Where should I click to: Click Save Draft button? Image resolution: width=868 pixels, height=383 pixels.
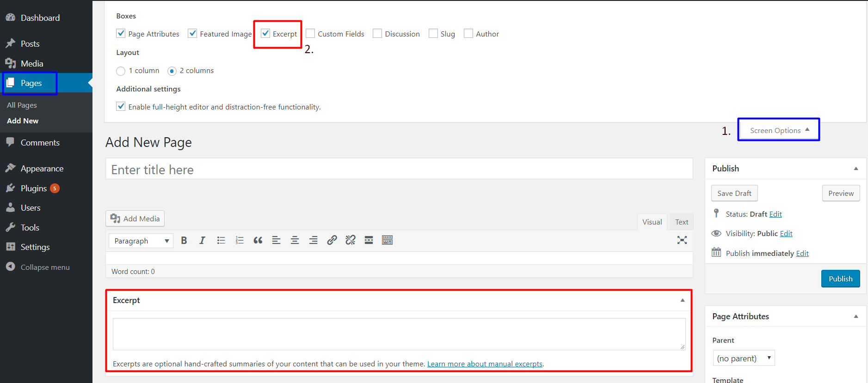(x=734, y=193)
